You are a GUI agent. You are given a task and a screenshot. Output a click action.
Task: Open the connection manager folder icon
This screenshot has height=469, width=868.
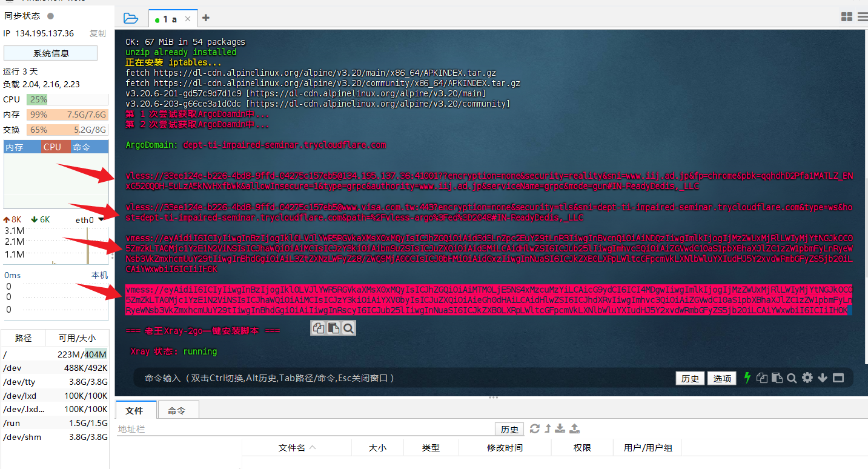[130, 18]
